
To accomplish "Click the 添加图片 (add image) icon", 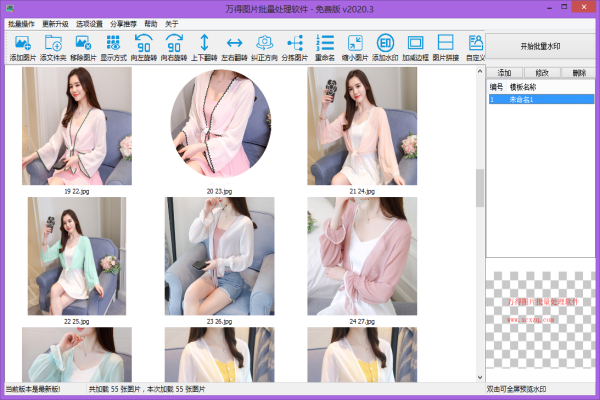I will click(x=23, y=45).
